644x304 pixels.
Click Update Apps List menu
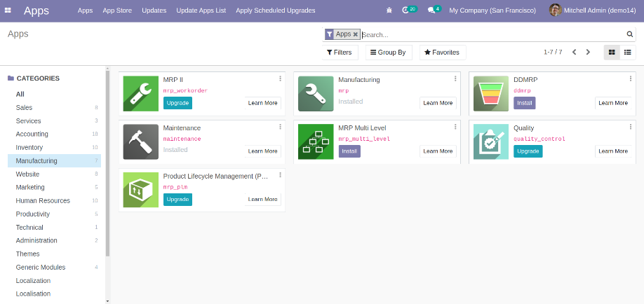[x=201, y=11]
